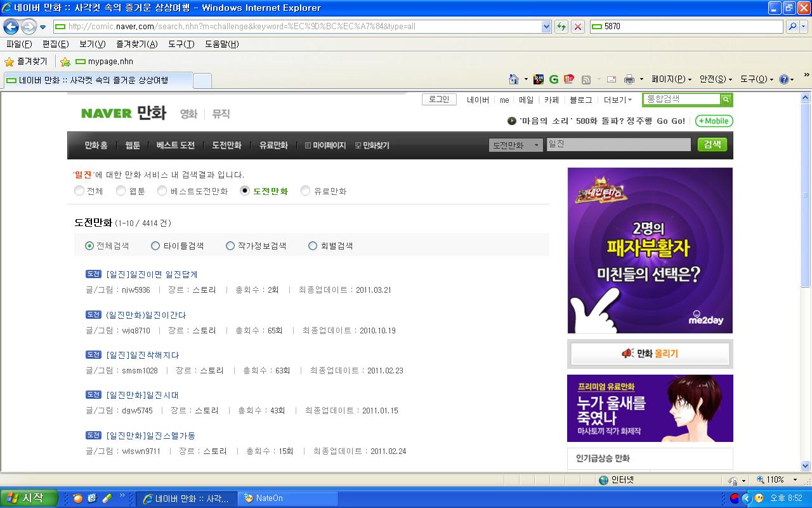Click the scrollbar down arrow

tap(806, 465)
